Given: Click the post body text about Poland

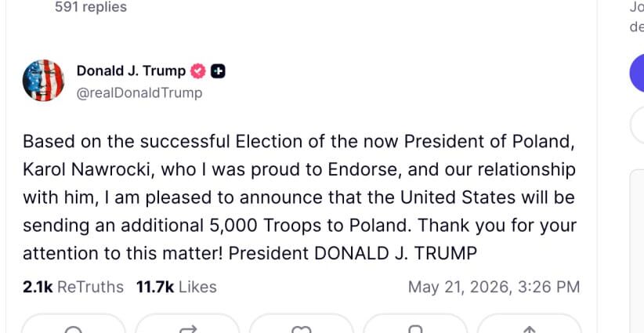Looking at the screenshot, I should pyautogui.click(x=300, y=197).
